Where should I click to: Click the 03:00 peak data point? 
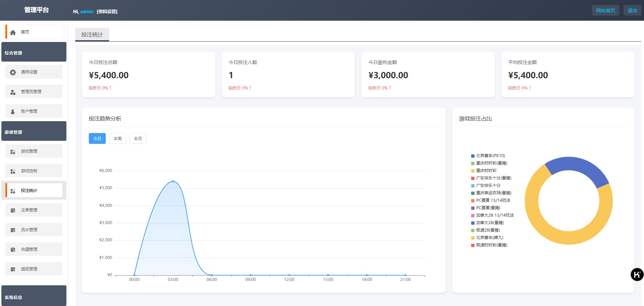tap(173, 181)
